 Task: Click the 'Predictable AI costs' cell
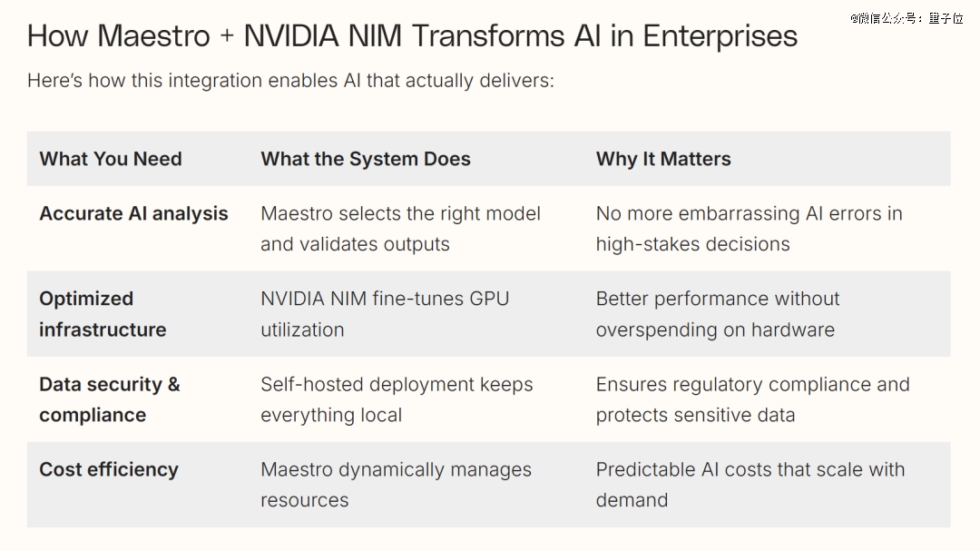click(x=750, y=484)
